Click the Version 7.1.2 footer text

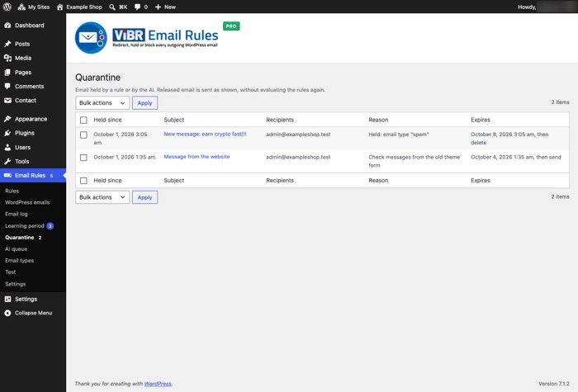pos(554,384)
